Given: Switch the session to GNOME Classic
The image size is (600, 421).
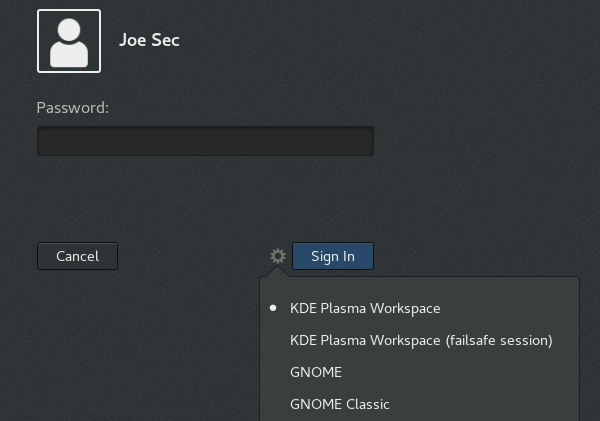Looking at the screenshot, I should (339, 404).
